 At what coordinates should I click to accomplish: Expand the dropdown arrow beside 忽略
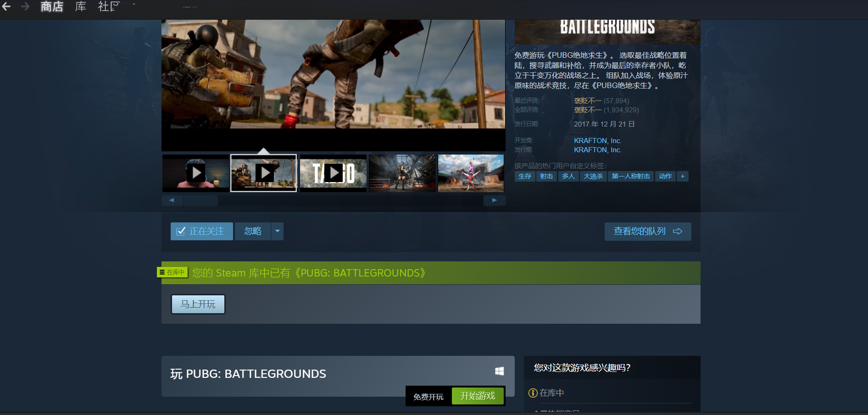click(x=278, y=231)
